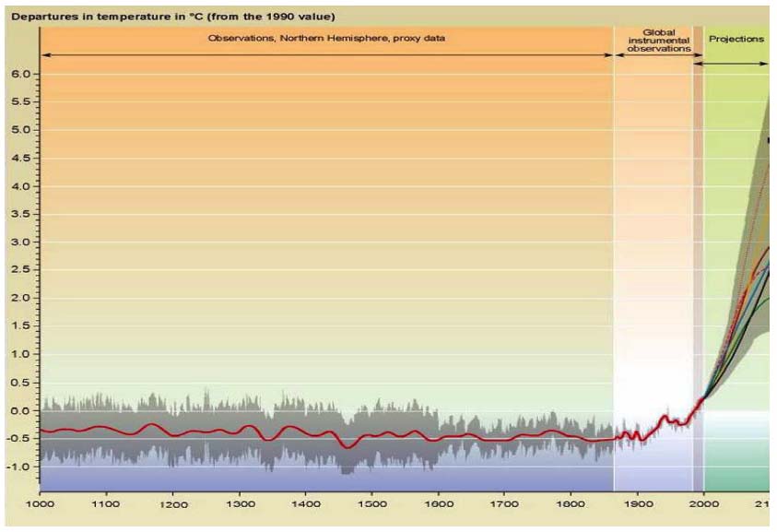Screen dimensions: 777x532
Task: Click the y-axis value 5.5
Action: pos(21,101)
